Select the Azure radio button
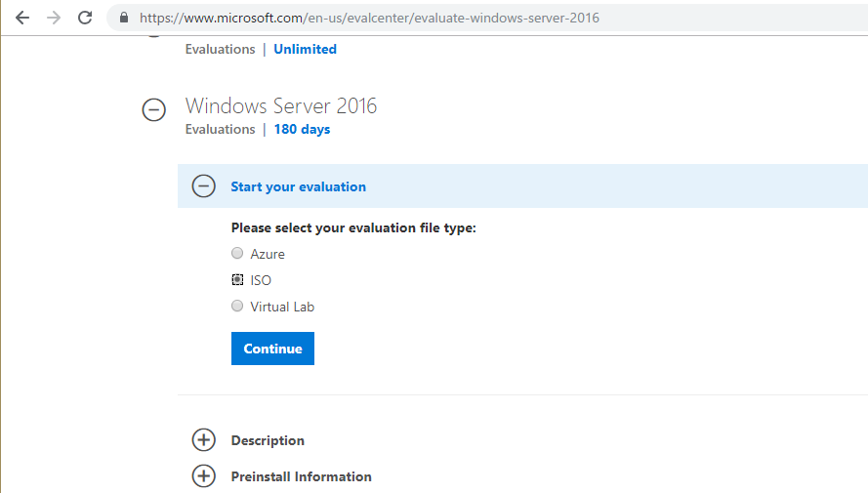The image size is (868, 493). pos(237,254)
